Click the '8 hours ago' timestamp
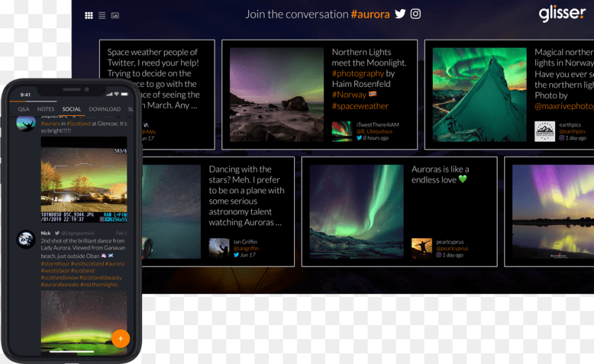 pos(375,138)
